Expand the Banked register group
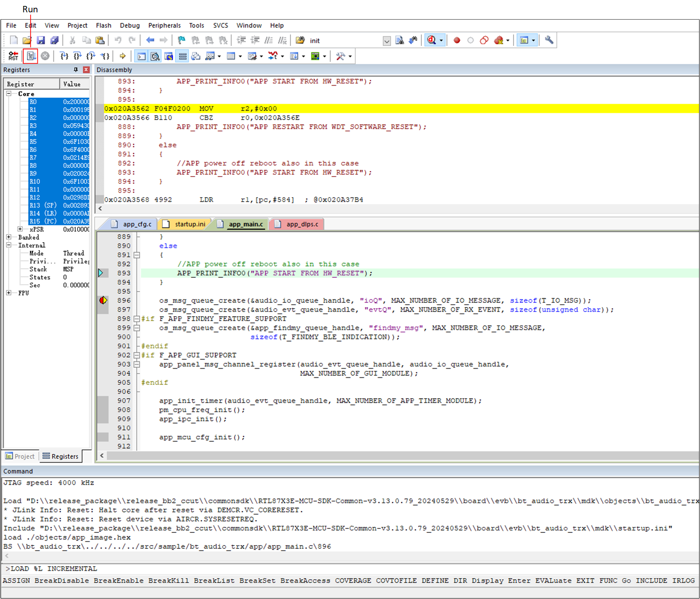Viewport: 700px width, 599px height. pos(9,237)
